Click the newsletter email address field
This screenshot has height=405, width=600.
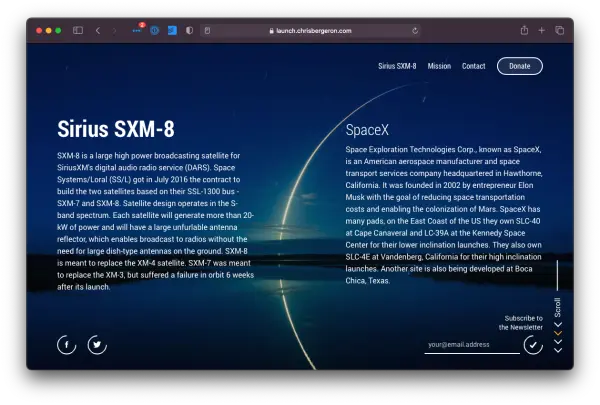(472, 345)
